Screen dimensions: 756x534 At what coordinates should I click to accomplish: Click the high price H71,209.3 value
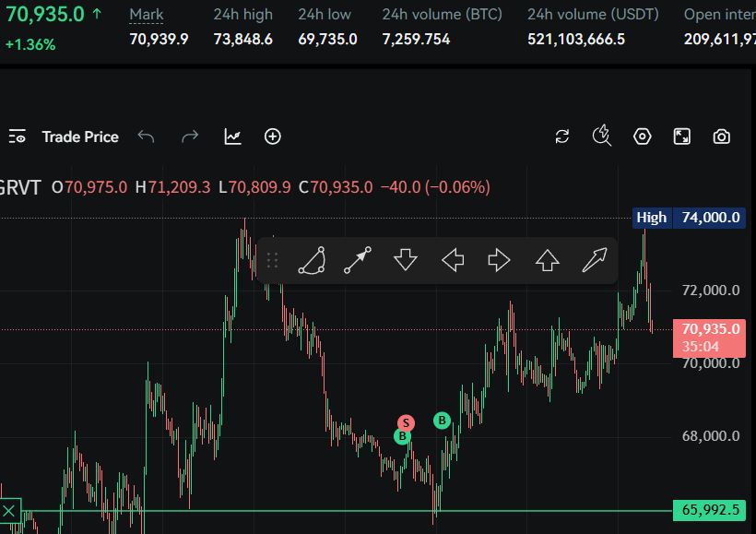[172, 187]
